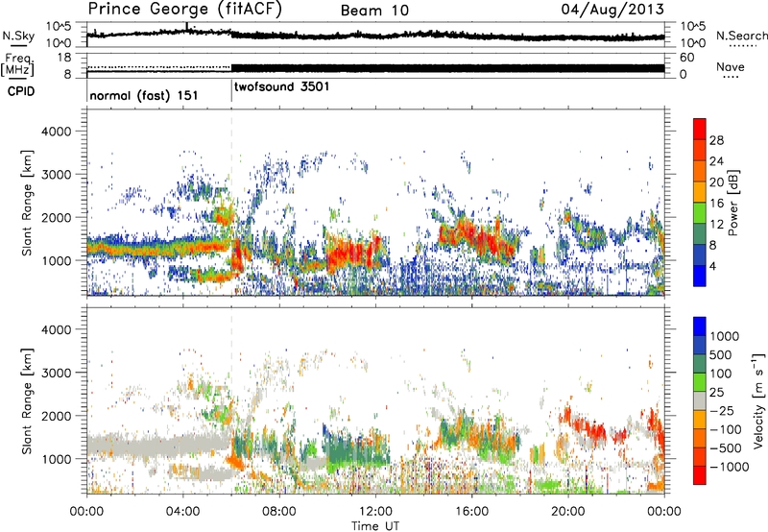Viewport: 768px width, 532px height.
Task: Click the Power [dB] colorbar title
Action: pyautogui.click(x=732, y=203)
